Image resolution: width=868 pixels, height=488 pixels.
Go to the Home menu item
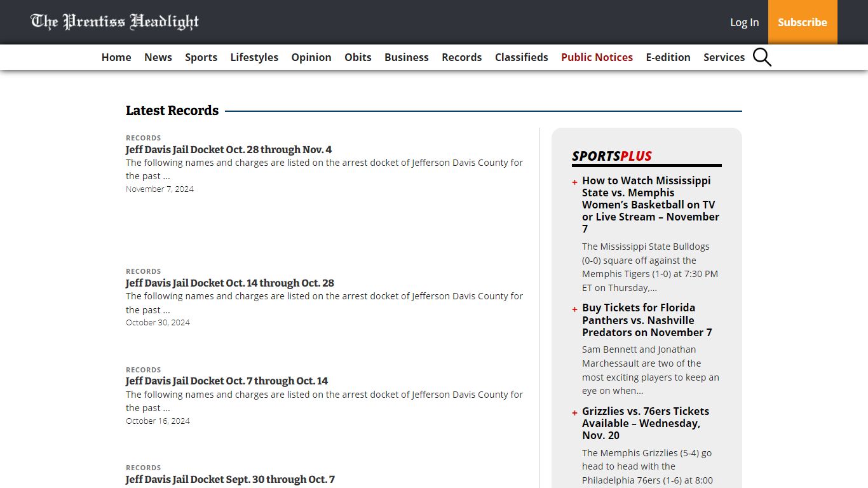pos(116,57)
